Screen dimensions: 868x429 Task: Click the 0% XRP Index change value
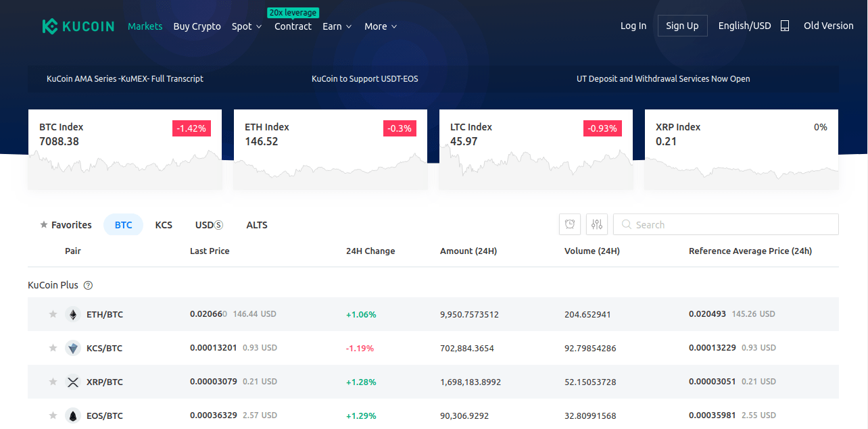[x=821, y=127]
